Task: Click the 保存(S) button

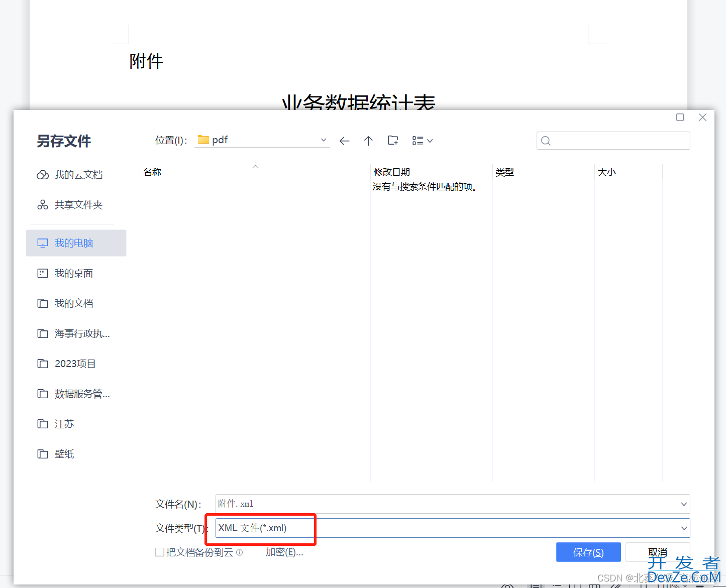Action: [588, 552]
